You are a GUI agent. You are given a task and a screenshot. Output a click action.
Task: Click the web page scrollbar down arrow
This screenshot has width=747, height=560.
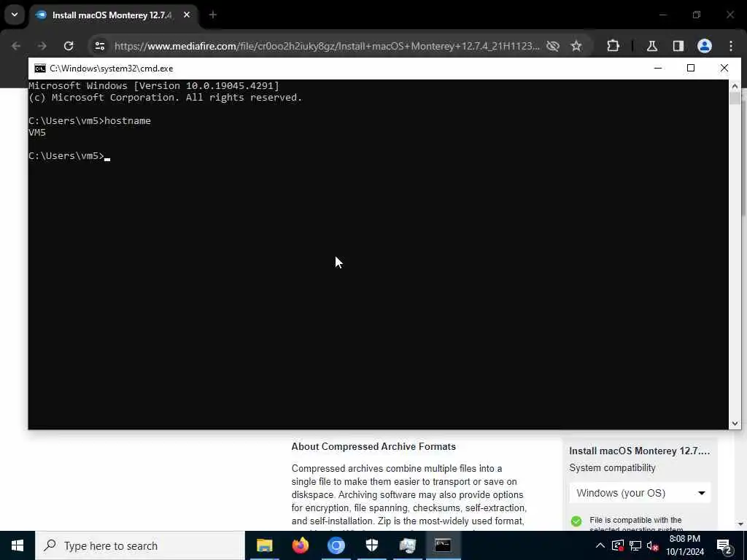[x=741, y=524]
